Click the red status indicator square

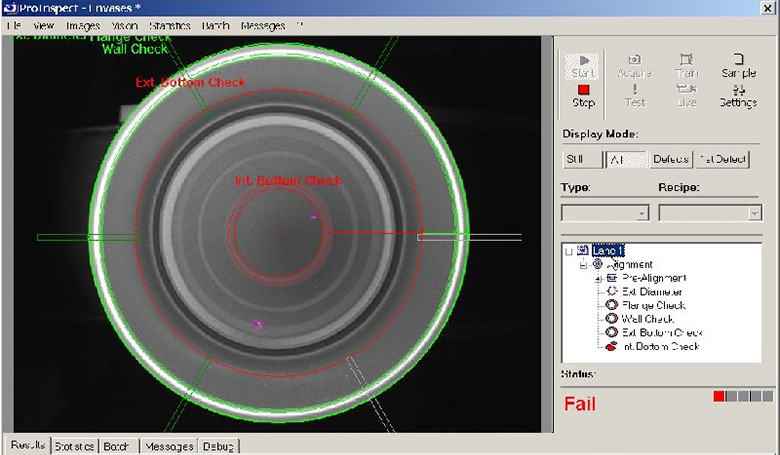pyautogui.click(x=719, y=397)
